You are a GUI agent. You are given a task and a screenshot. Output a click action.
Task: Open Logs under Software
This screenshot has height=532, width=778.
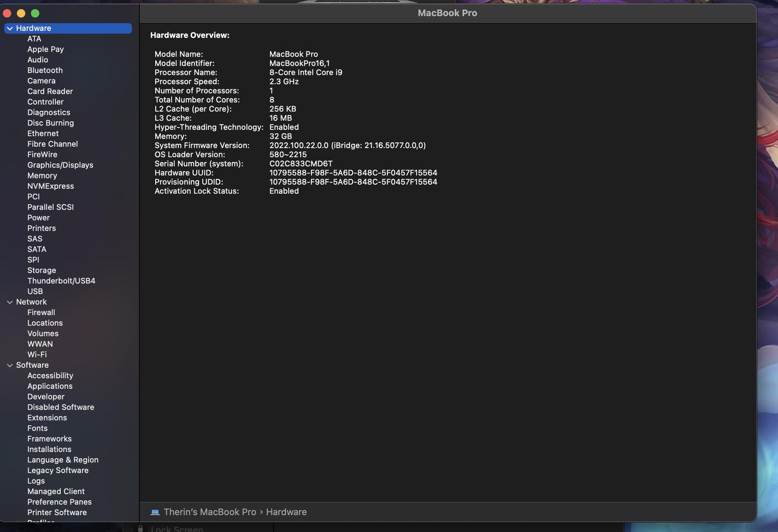tap(36, 481)
